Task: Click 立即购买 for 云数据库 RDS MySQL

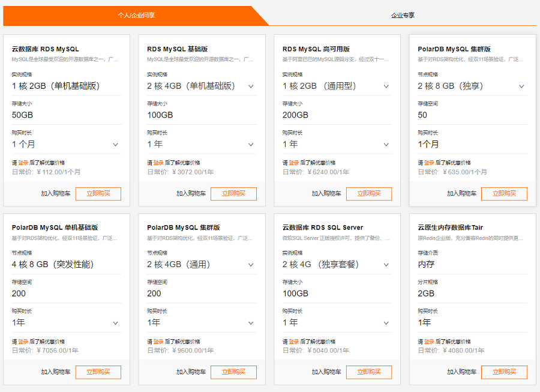Action: pyautogui.click(x=98, y=193)
